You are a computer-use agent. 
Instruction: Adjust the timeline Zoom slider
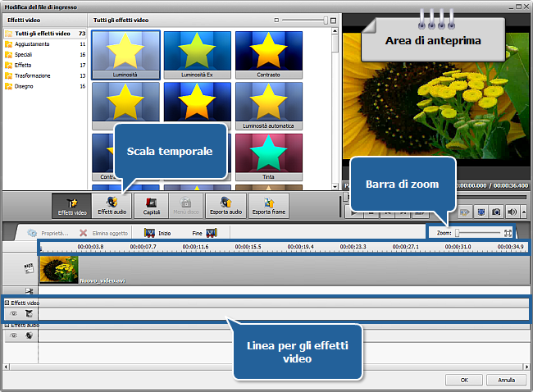point(458,233)
